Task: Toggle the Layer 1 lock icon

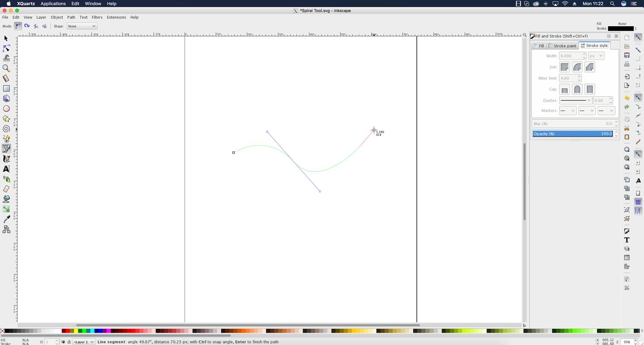Action: [69, 342]
